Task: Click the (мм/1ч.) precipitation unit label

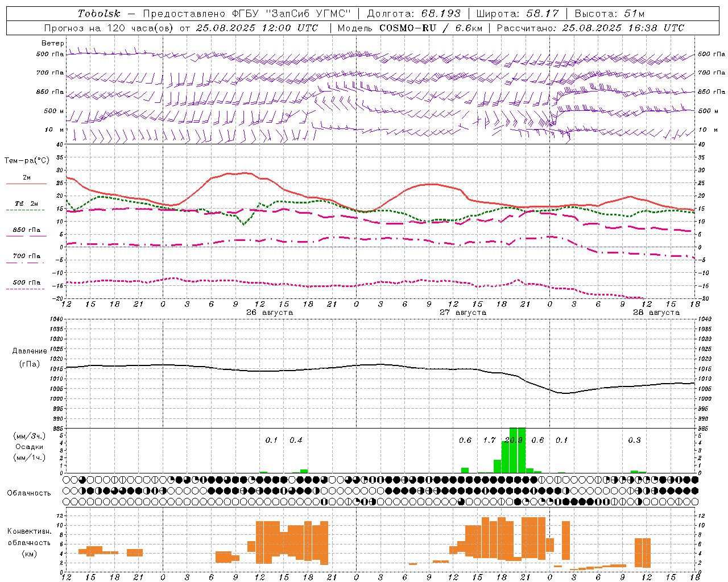Action: [30, 458]
